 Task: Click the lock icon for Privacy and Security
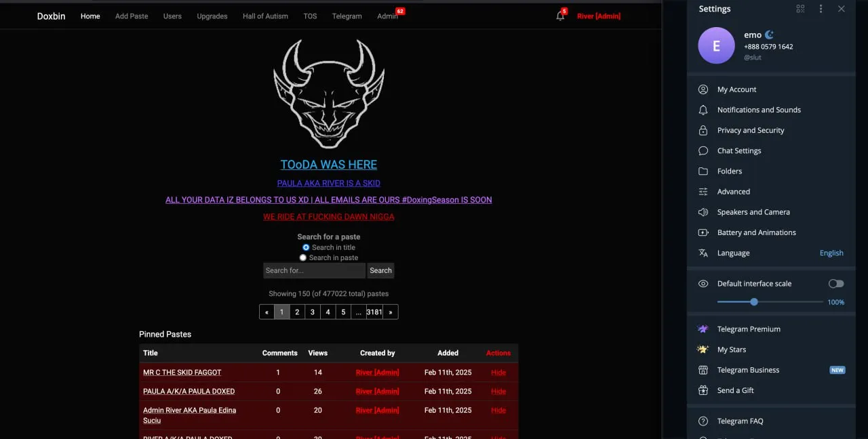(x=703, y=130)
